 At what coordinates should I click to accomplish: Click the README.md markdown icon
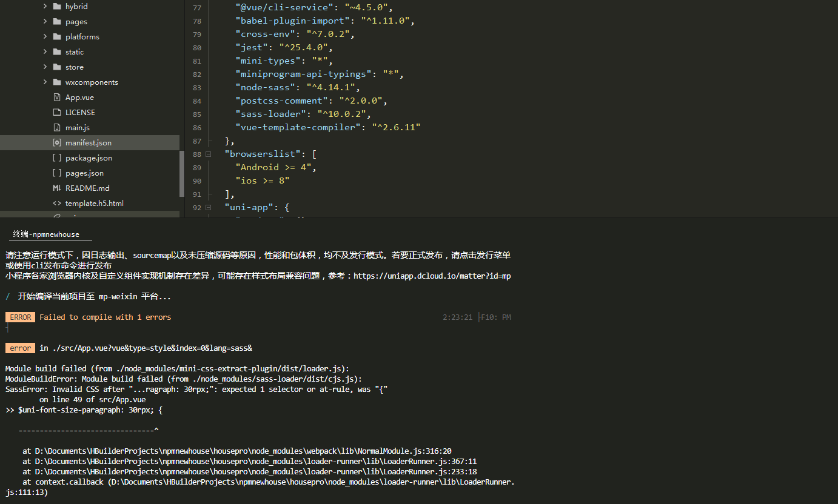57,188
